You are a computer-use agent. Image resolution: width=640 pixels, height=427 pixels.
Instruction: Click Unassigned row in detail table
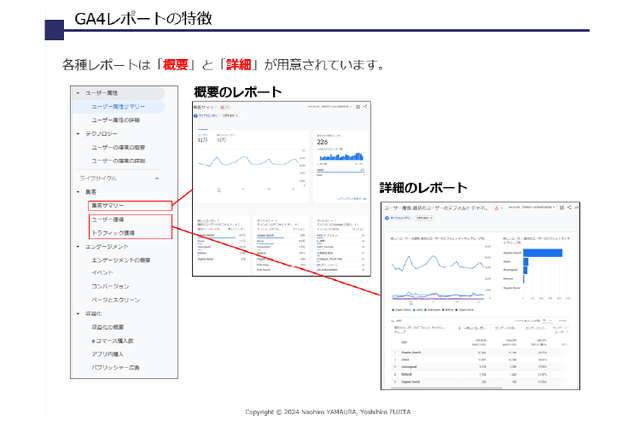[480, 367]
